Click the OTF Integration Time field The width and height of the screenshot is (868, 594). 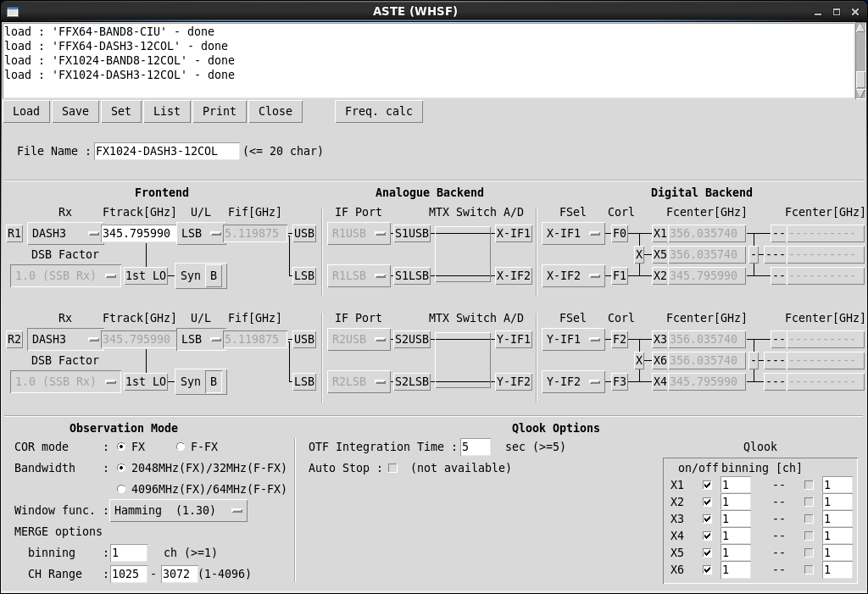tap(475, 447)
